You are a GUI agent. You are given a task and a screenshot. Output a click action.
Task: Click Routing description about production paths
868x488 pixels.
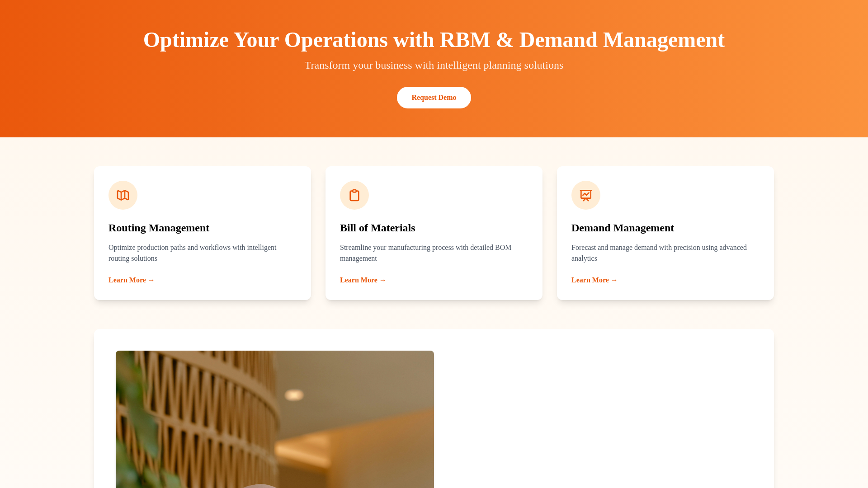click(x=193, y=253)
